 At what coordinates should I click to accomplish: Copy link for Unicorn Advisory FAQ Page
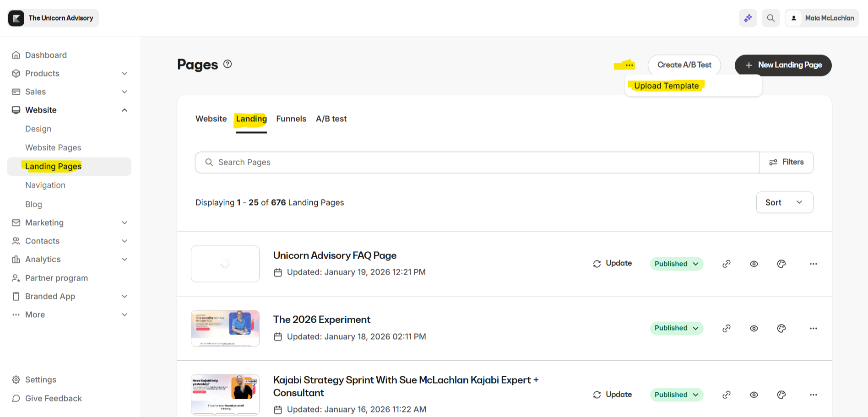727,264
